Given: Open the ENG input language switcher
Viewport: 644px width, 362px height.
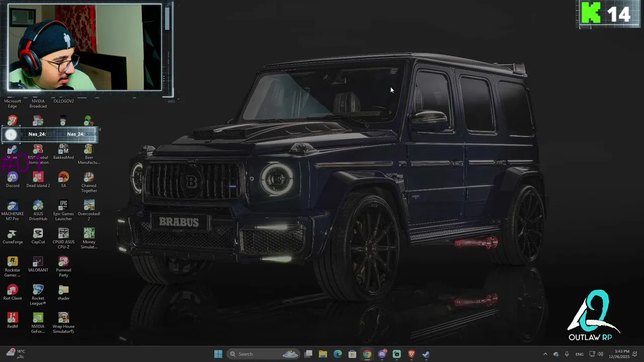Looking at the screenshot, I should point(580,354).
